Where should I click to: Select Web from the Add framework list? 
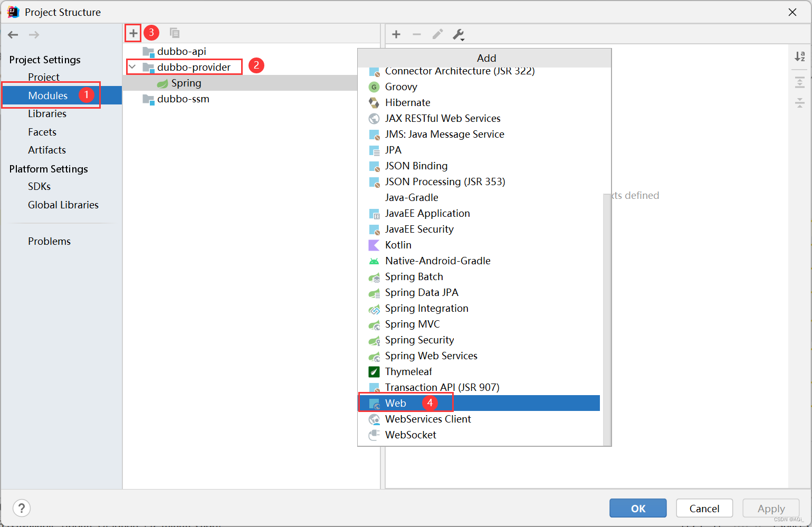[x=396, y=403]
